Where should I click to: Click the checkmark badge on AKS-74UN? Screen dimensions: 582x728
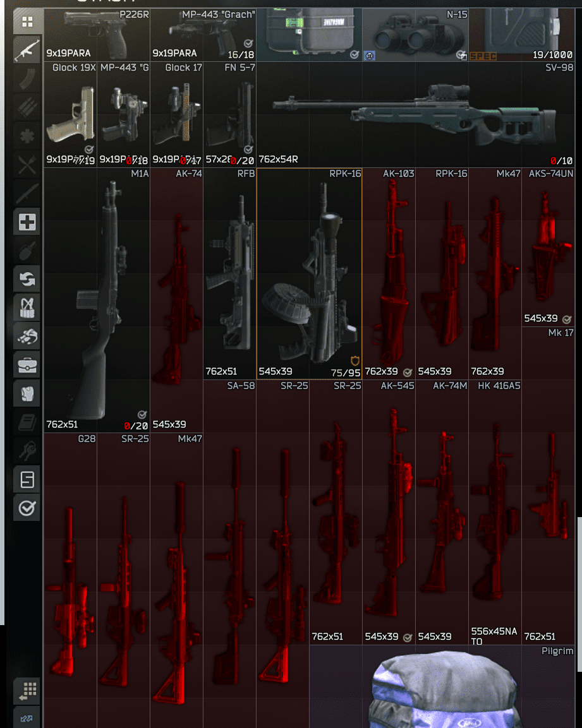click(x=567, y=319)
